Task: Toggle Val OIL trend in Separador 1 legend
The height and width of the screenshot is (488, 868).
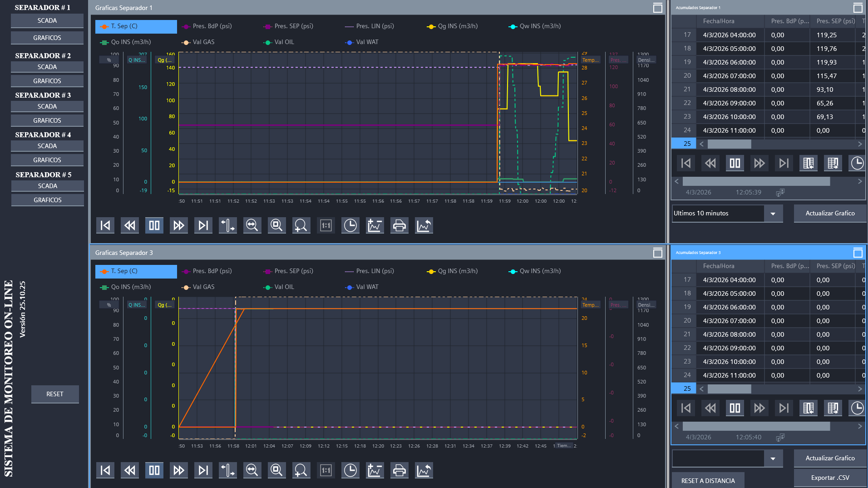Action: pyautogui.click(x=284, y=42)
